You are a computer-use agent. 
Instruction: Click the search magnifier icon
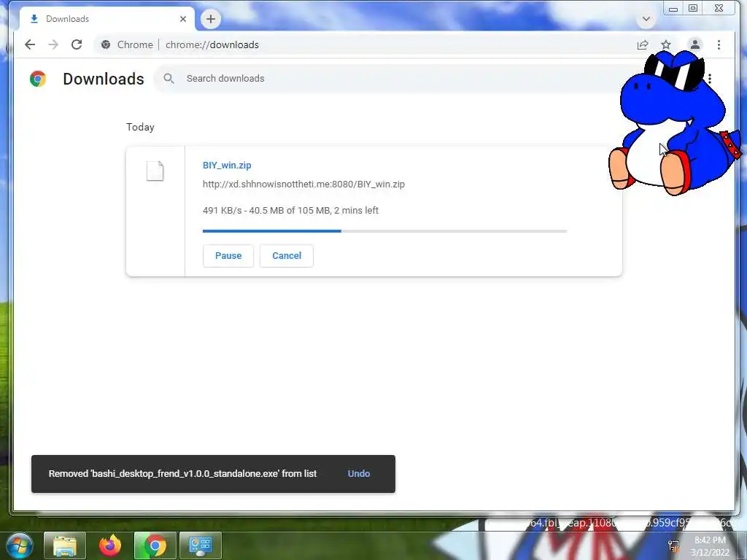click(169, 79)
